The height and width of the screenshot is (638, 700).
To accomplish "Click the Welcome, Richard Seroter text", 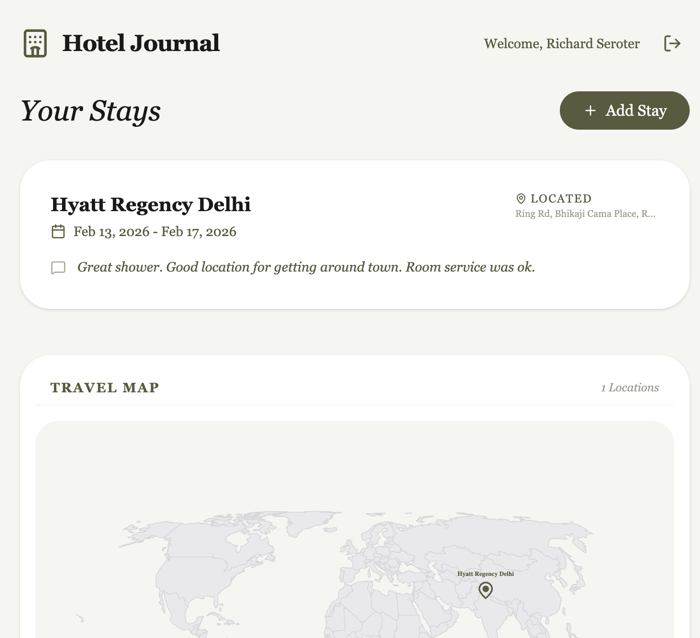I will pos(561,44).
